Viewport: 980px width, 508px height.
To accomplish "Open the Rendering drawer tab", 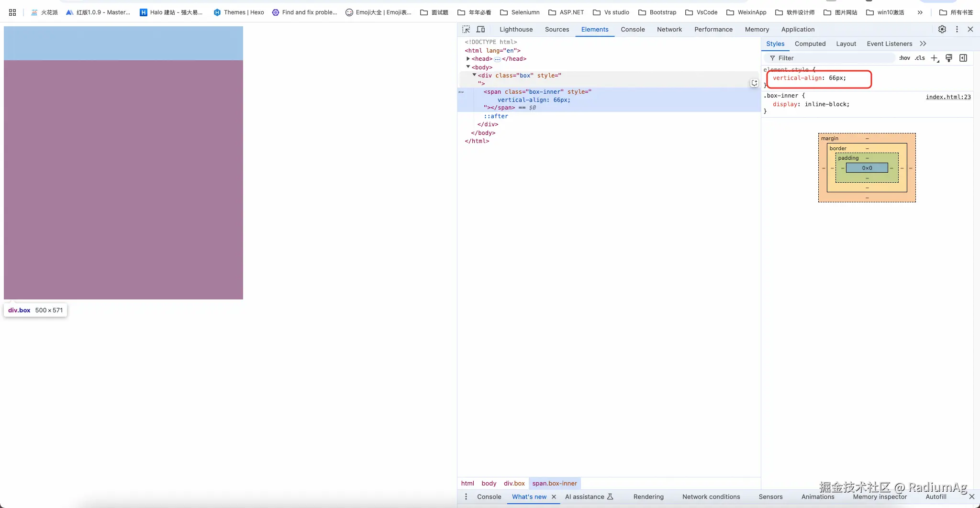I will pyautogui.click(x=648, y=497).
